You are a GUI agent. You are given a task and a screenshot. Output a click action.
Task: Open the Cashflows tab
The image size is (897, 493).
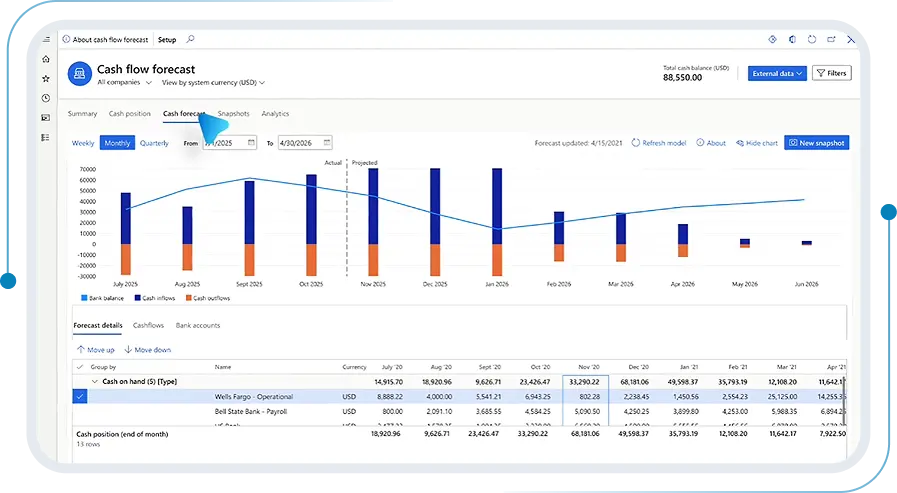click(x=148, y=325)
